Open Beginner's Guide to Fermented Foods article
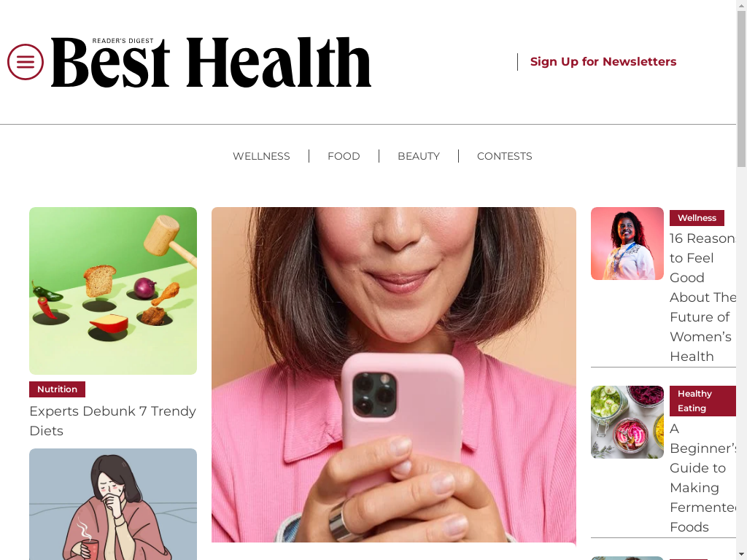The image size is (747, 560). pos(703,478)
